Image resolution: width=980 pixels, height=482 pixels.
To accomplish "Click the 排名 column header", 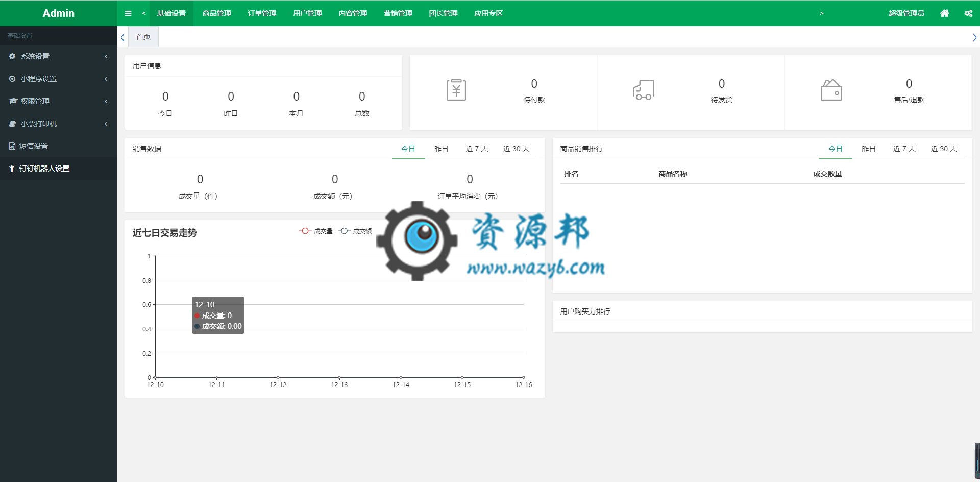I will pos(571,174).
